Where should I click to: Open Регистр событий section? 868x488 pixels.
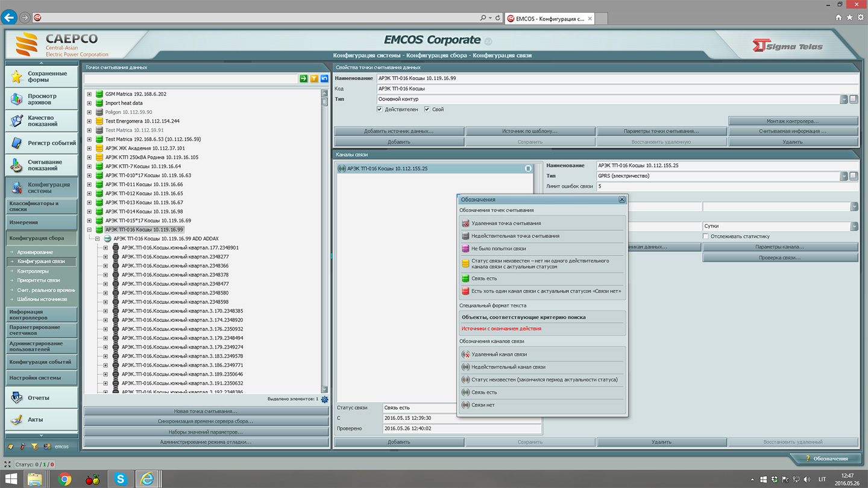coord(42,143)
